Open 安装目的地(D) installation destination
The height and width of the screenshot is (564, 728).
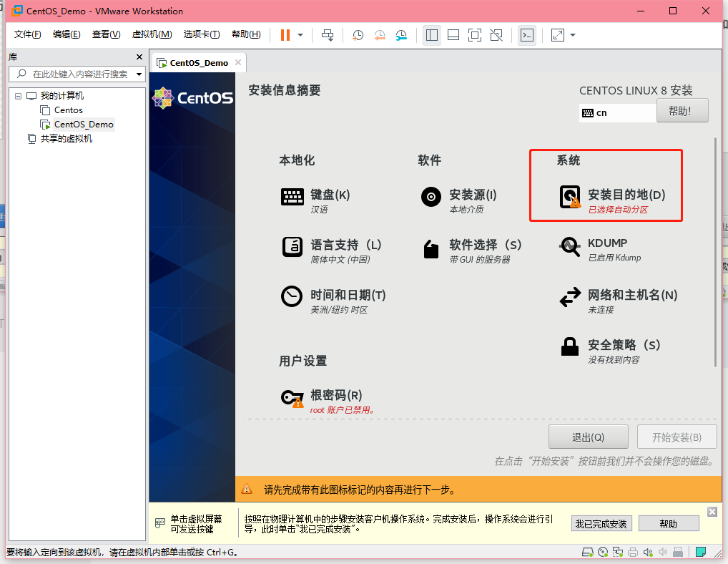612,200
